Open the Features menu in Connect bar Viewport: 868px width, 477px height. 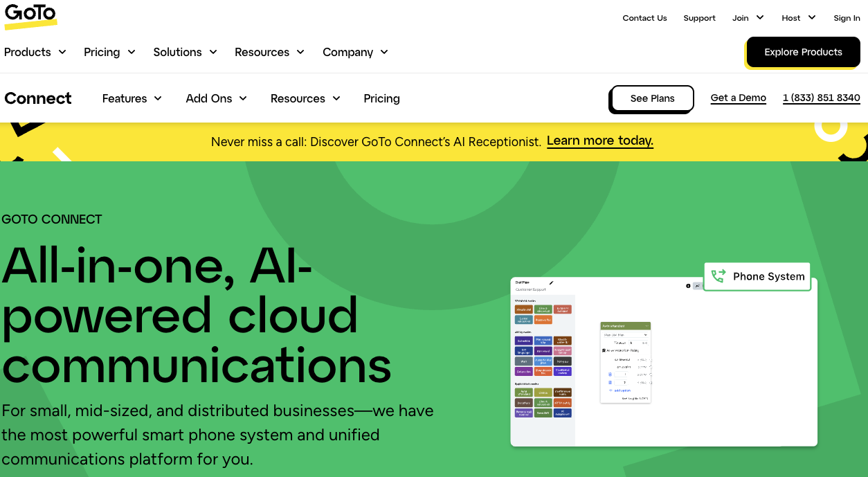[x=132, y=98]
